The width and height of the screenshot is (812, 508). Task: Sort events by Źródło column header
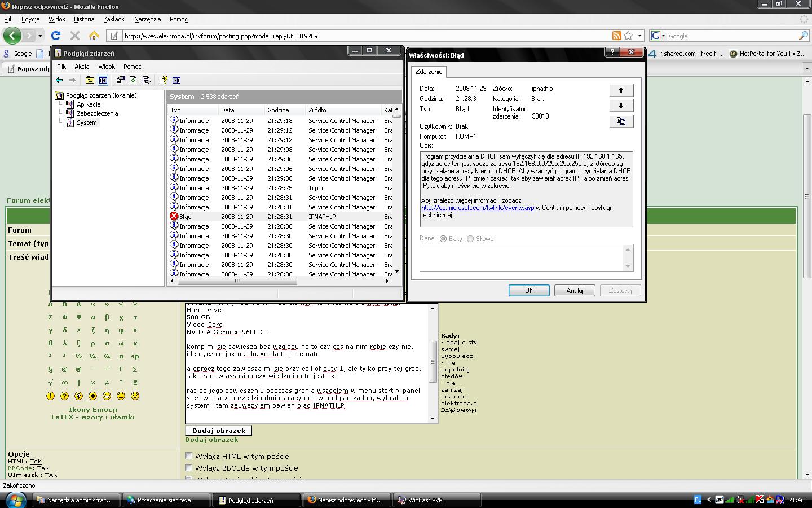343,110
